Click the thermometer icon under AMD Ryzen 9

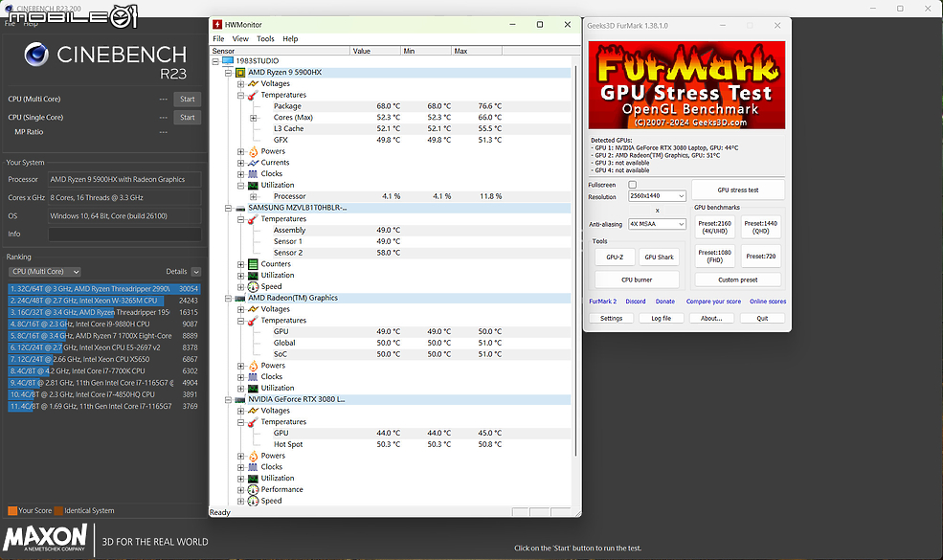point(253,95)
